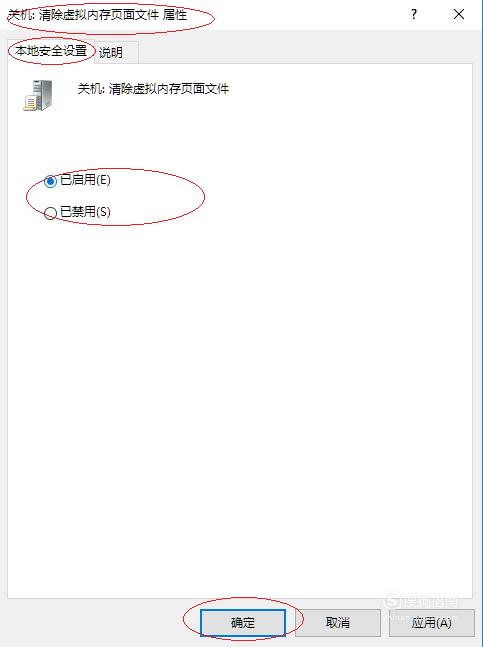483x647 pixels.
Task: Click the 已禁用(S) label text
Action: tap(85, 212)
